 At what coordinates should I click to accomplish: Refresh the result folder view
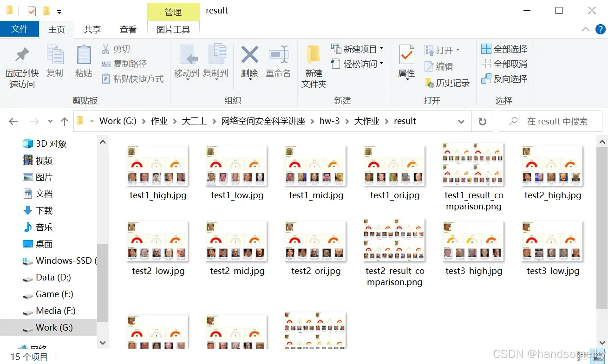(x=483, y=121)
